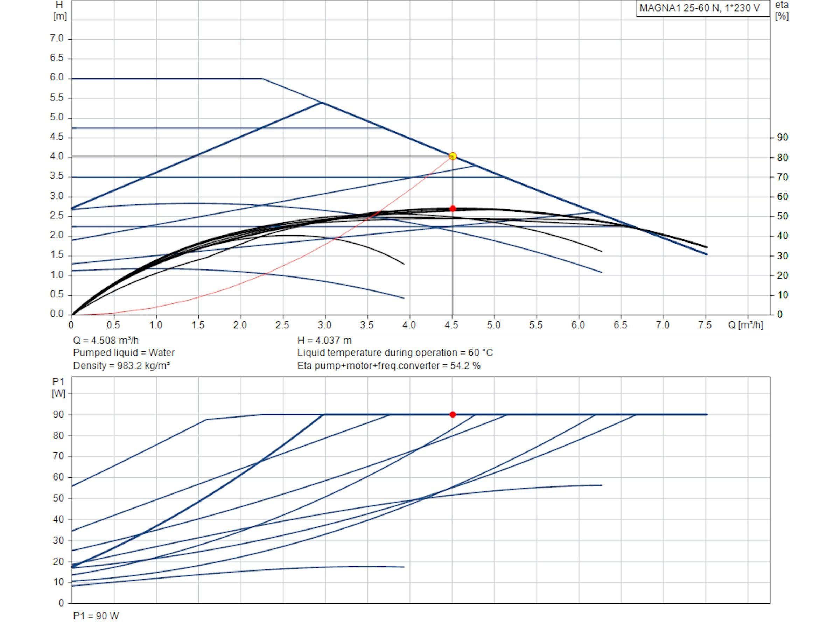The height and width of the screenshot is (630, 840).
Task: Click the 50 tick on the P1 axis
Action: click(58, 498)
